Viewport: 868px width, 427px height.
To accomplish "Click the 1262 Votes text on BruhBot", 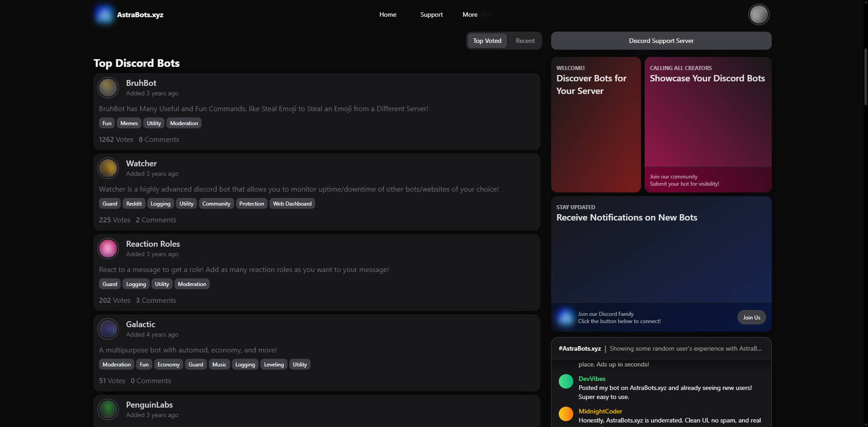I will point(116,140).
